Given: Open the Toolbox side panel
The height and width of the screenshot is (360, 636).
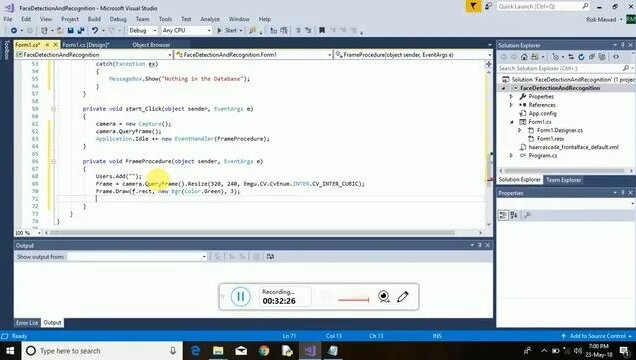Looking at the screenshot, I should (6, 49).
